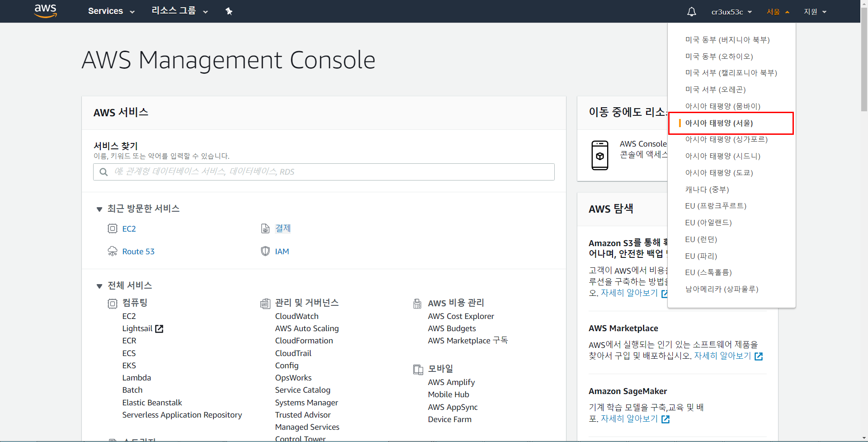Image resolution: width=868 pixels, height=442 pixels.
Task: Click external link icon after SageMaker 자세히 알아보기
Action: coord(665,419)
